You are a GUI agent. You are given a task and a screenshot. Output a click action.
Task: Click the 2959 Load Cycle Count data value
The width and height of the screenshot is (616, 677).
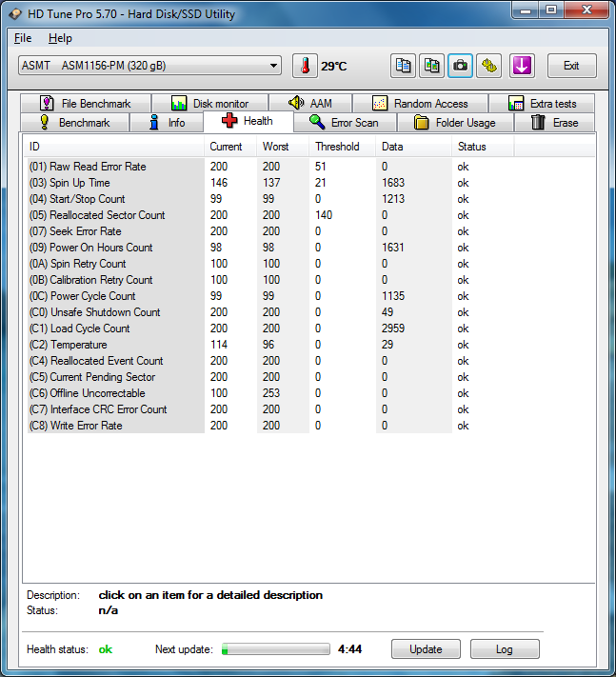click(x=393, y=329)
